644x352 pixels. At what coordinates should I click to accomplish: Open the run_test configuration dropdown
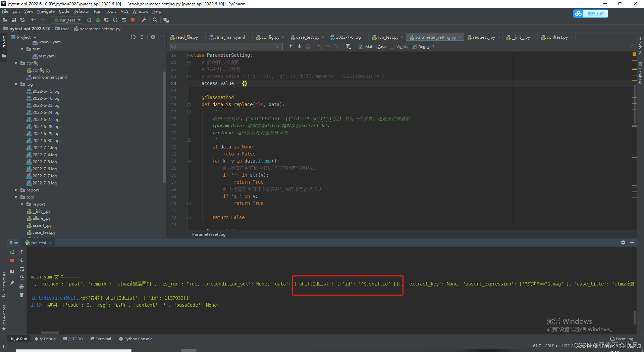coord(67,20)
